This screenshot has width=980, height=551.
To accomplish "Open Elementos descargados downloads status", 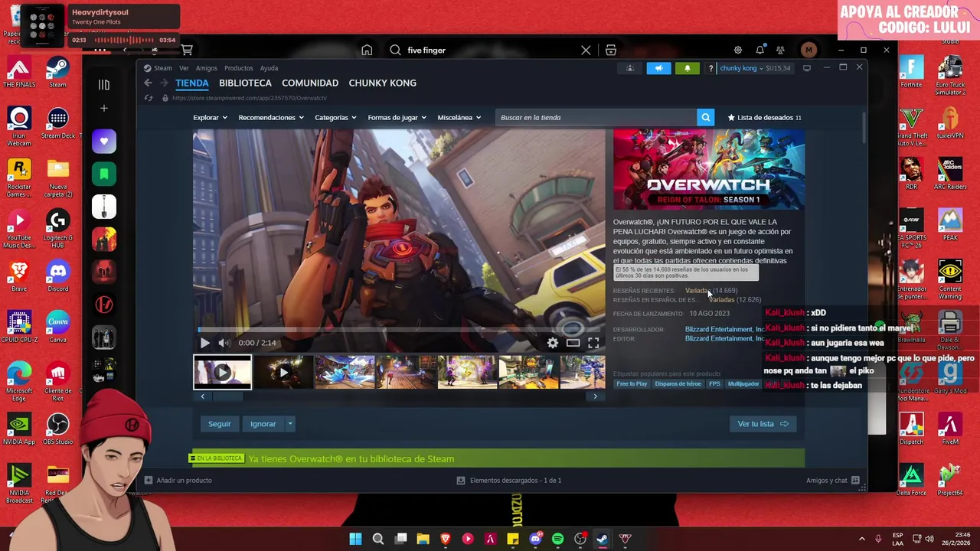I will click(x=508, y=480).
